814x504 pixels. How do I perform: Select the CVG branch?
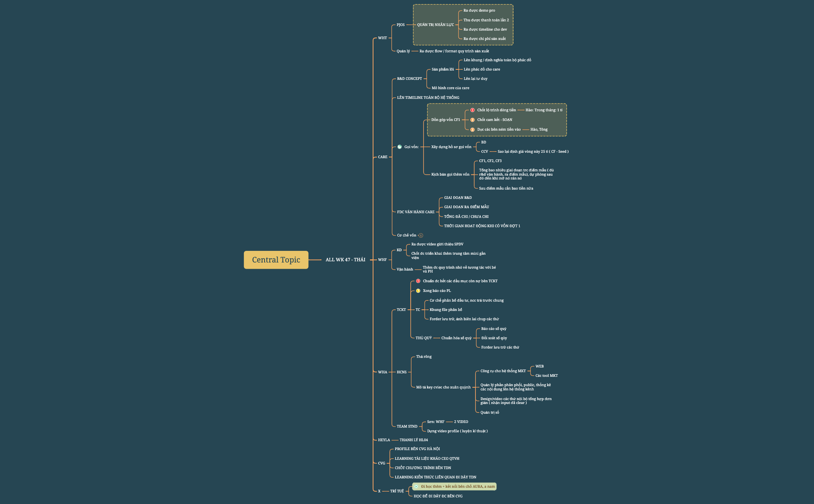(382, 463)
